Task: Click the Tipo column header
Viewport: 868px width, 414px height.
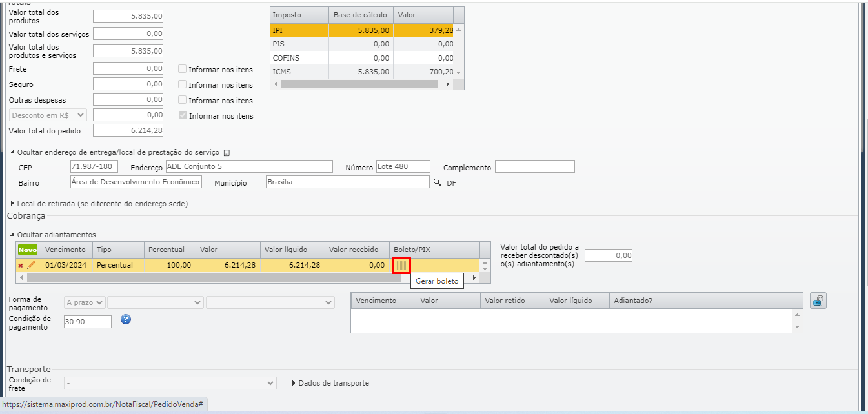Action: 118,250
